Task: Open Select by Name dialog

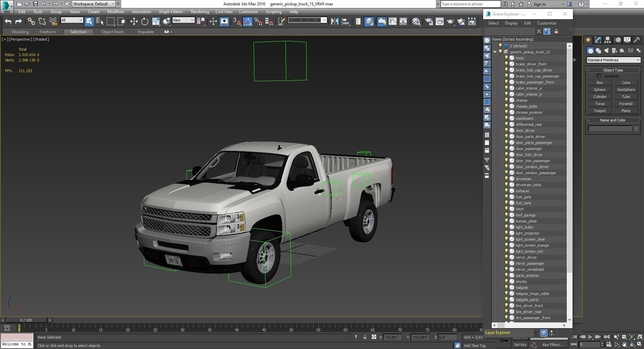Action: pos(100,21)
